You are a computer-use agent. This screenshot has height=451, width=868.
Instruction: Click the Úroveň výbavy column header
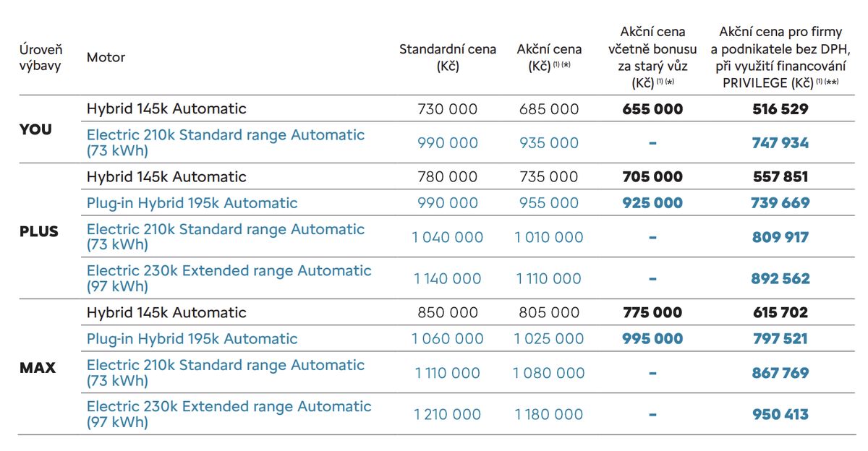[41, 58]
